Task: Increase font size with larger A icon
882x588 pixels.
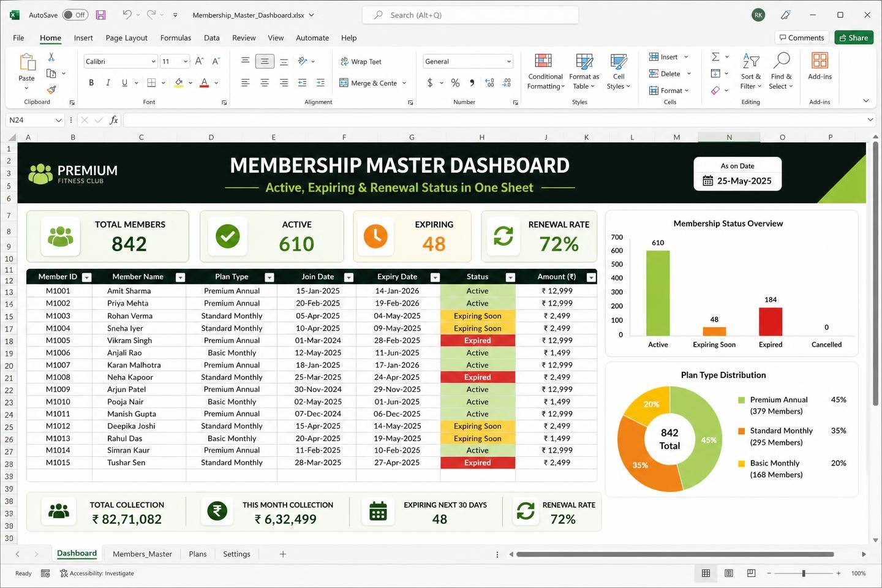Action: 199,61
